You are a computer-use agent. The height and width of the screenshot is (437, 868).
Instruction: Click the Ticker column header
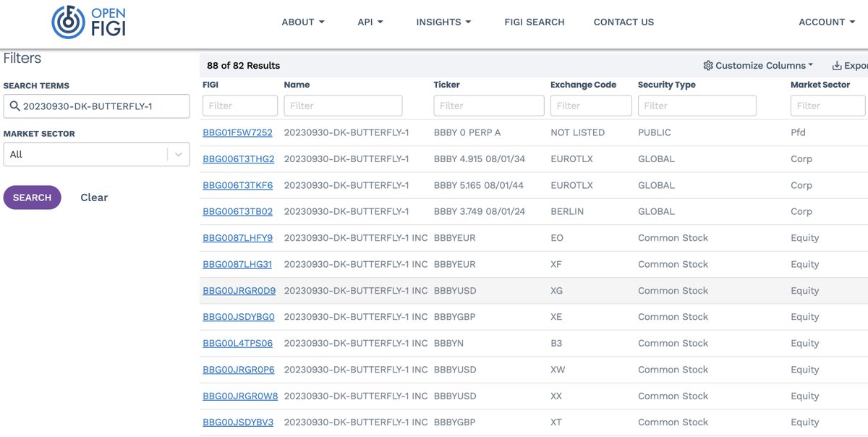coord(447,85)
